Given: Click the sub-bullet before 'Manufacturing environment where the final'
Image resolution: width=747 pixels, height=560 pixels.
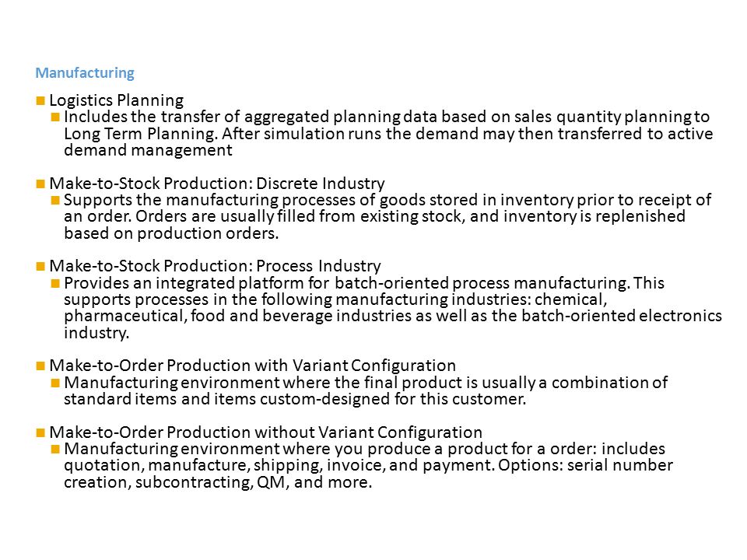Looking at the screenshot, I should click(55, 383).
